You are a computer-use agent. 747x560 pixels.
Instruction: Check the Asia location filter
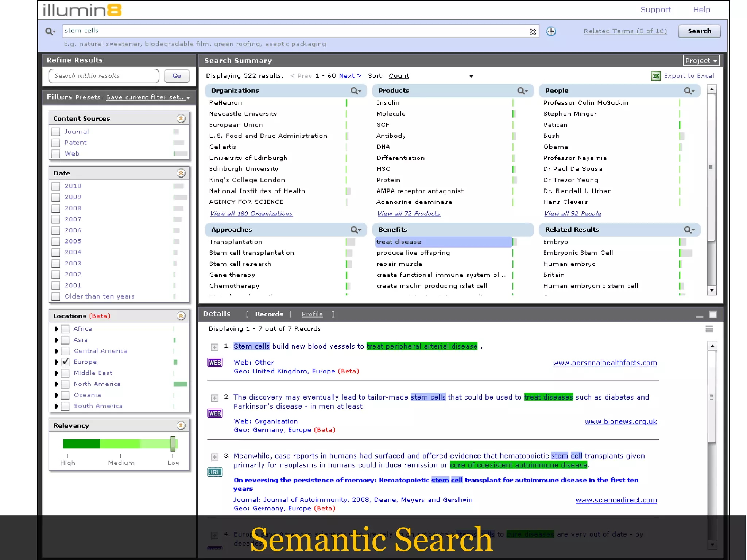tap(65, 340)
